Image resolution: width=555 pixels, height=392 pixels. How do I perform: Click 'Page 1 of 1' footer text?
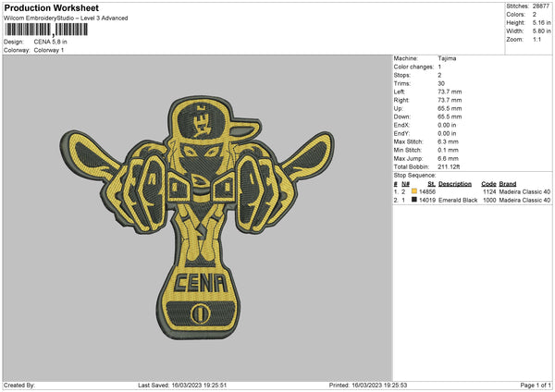(x=536, y=386)
